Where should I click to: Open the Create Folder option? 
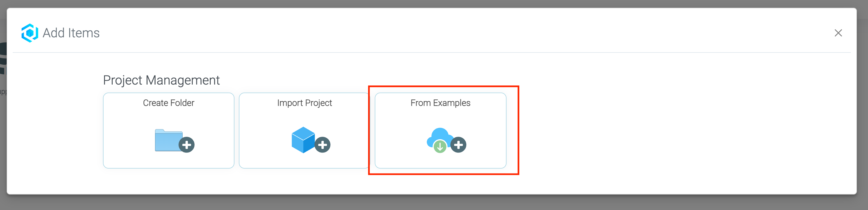[169, 131]
